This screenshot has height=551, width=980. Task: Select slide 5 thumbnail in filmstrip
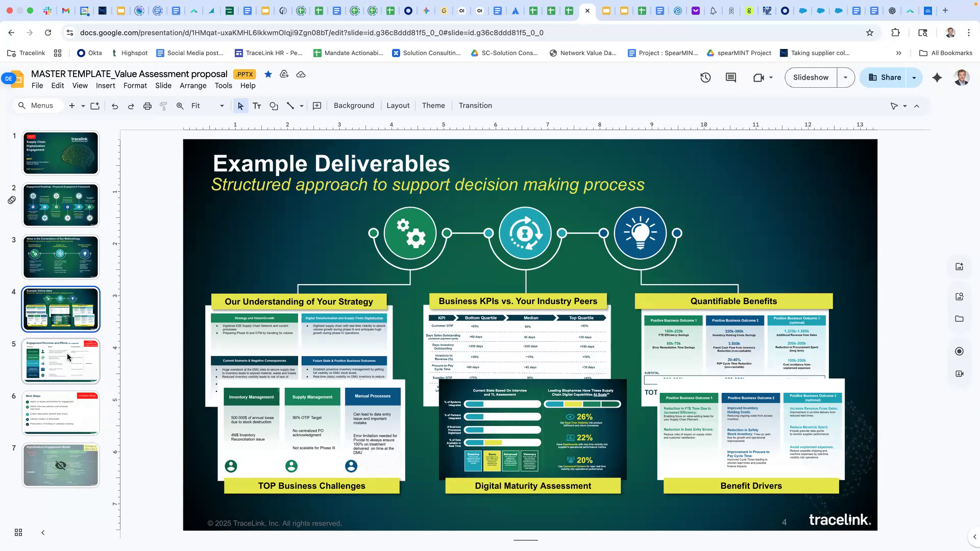click(x=61, y=361)
